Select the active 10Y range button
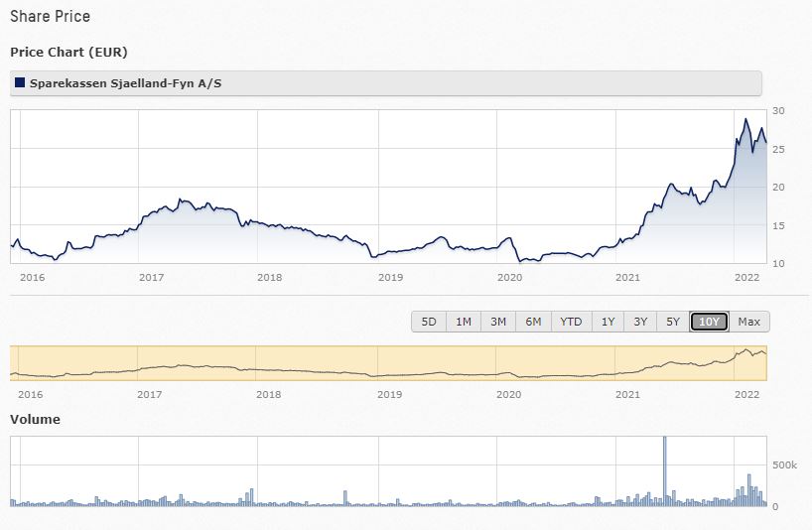This screenshot has height=530, width=812. click(710, 322)
